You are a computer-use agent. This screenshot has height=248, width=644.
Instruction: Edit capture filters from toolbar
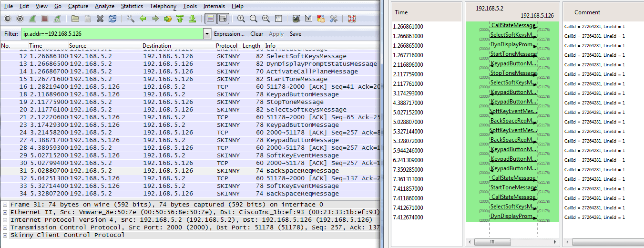click(296, 19)
